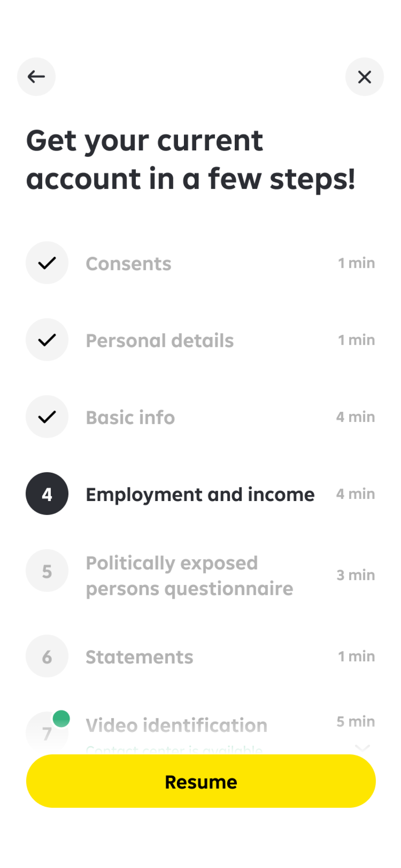Click the Personal details checkmark circle
401x868 pixels.
coord(47,340)
